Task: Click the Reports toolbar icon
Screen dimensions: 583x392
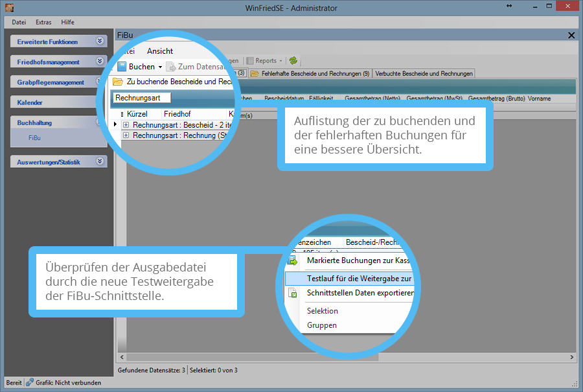Action: tap(250, 60)
